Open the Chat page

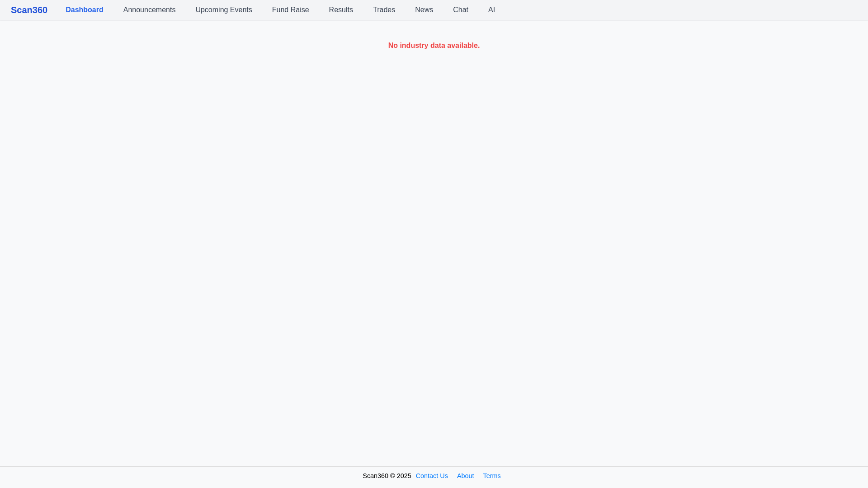click(461, 10)
